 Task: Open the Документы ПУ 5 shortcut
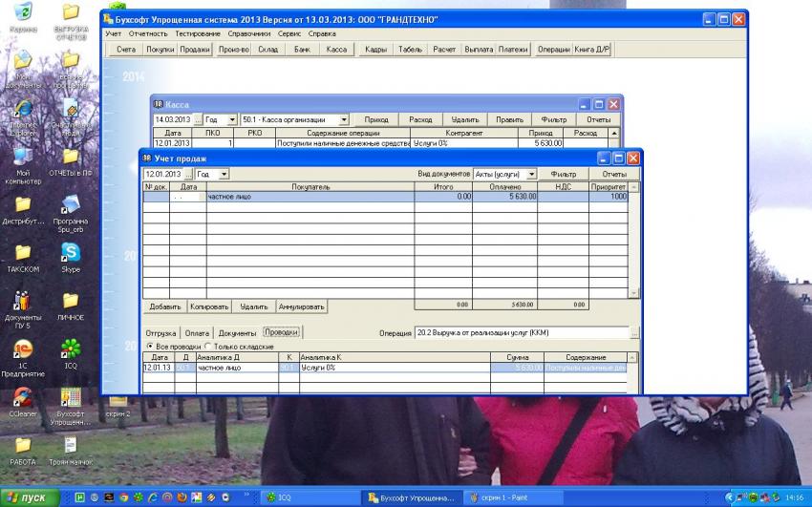(x=22, y=302)
